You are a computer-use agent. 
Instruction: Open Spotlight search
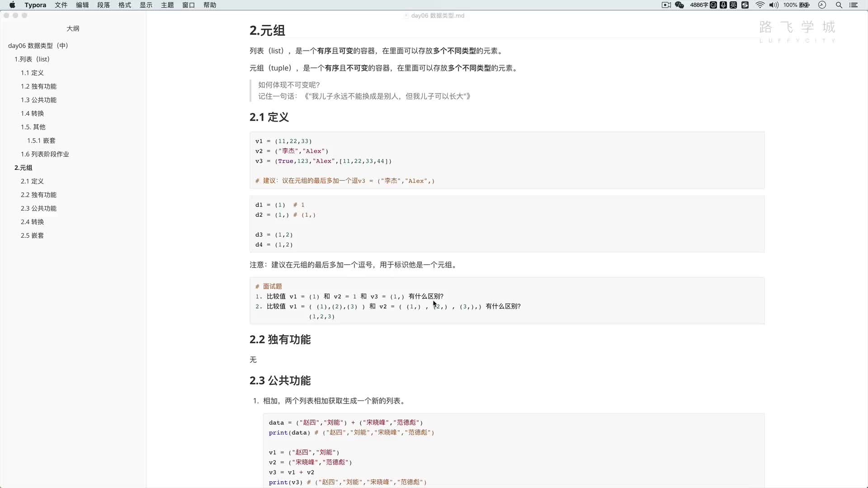click(839, 5)
